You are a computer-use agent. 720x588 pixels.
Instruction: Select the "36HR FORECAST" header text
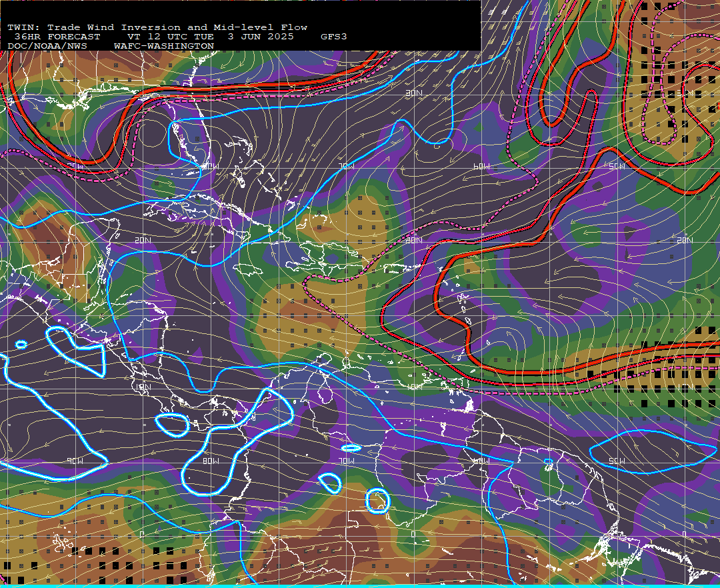coord(57,37)
